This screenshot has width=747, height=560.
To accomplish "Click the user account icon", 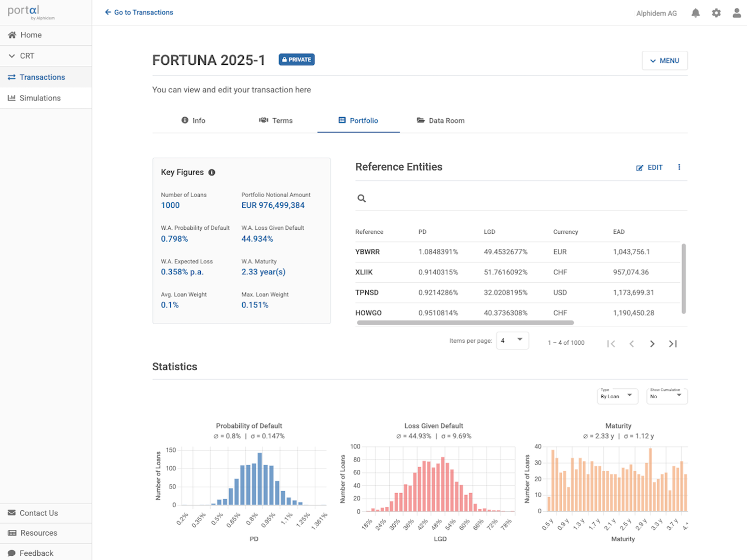I will click(737, 13).
